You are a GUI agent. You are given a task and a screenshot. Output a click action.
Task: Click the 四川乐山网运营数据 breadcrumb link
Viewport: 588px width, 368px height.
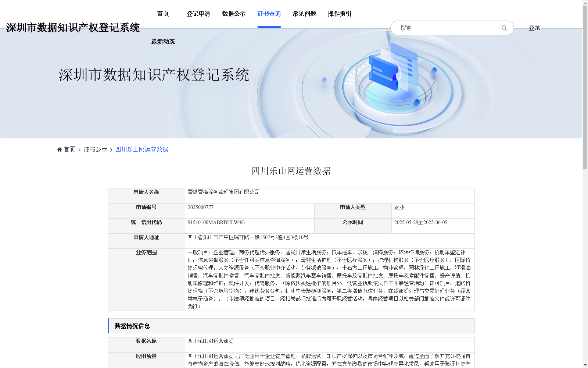(141, 149)
